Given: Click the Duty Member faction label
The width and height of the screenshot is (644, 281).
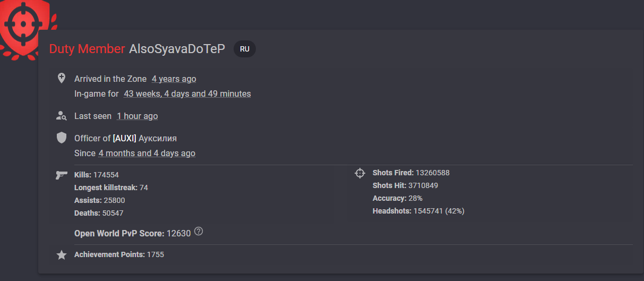Looking at the screenshot, I should pos(87,49).
